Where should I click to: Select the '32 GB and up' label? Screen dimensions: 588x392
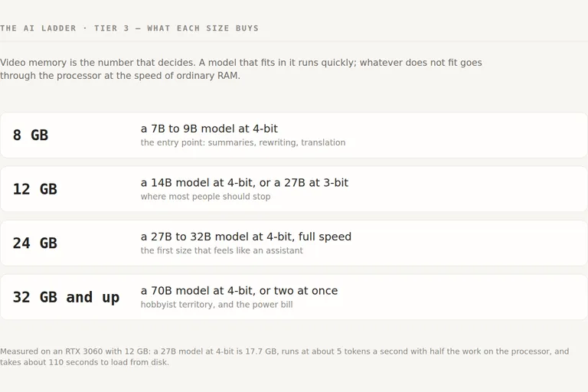pos(67,297)
